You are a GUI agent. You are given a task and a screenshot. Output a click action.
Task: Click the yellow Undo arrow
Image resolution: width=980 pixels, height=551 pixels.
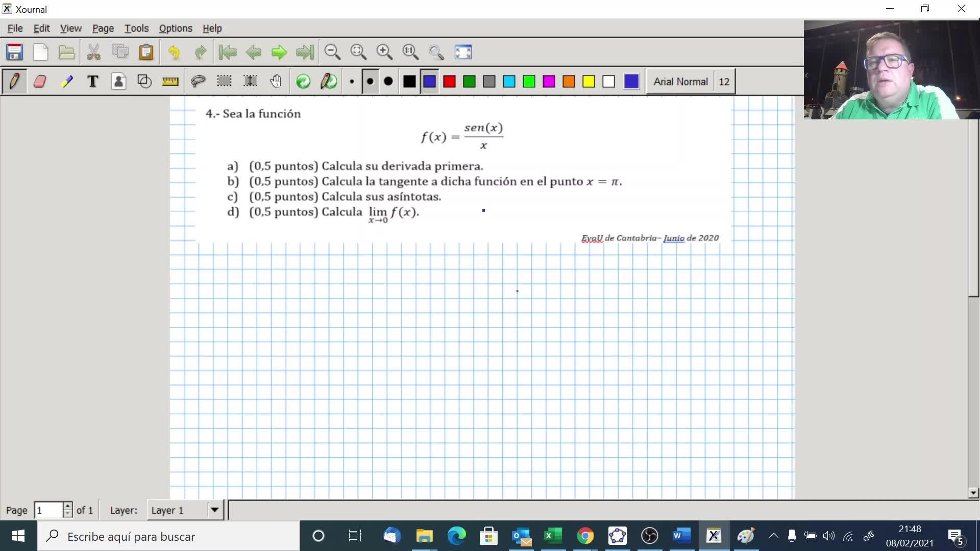(x=174, y=52)
